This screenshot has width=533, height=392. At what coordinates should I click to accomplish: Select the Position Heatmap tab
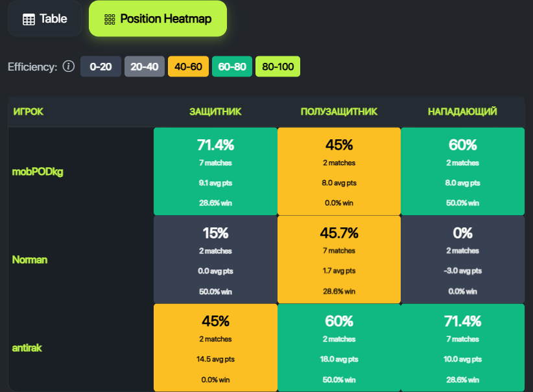[x=158, y=19]
